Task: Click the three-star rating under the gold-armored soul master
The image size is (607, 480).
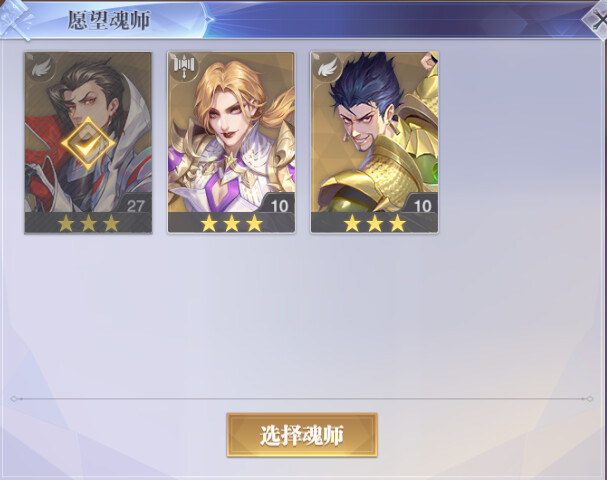Action: pos(375,223)
